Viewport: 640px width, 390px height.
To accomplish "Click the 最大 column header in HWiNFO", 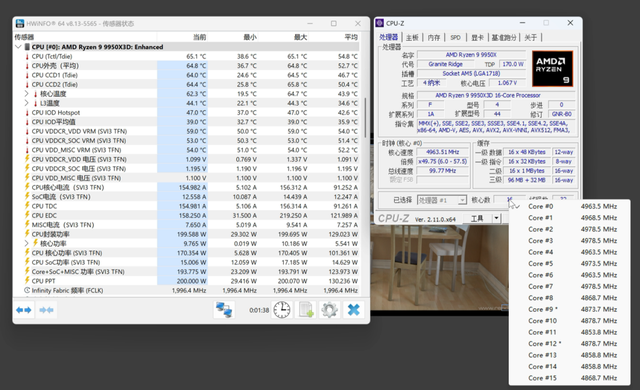I will [x=284, y=37].
